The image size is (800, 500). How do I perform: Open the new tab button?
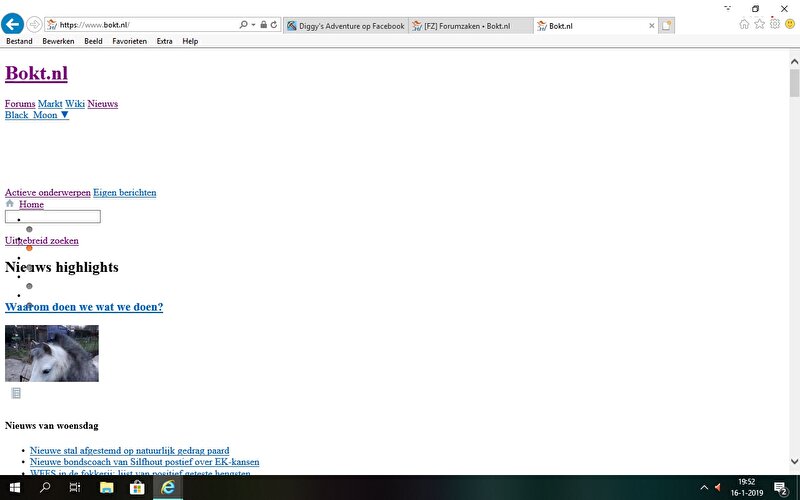click(666, 26)
